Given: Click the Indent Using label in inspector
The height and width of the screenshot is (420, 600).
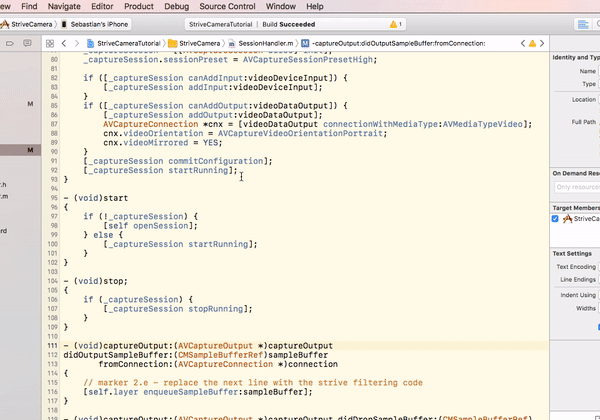Looking at the screenshot, I should (578, 295).
